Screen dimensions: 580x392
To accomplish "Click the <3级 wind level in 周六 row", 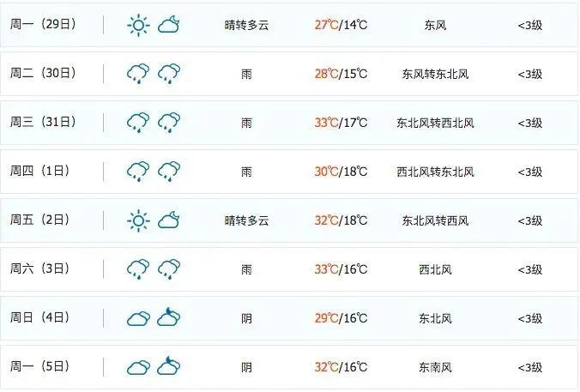I will coord(530,269).
